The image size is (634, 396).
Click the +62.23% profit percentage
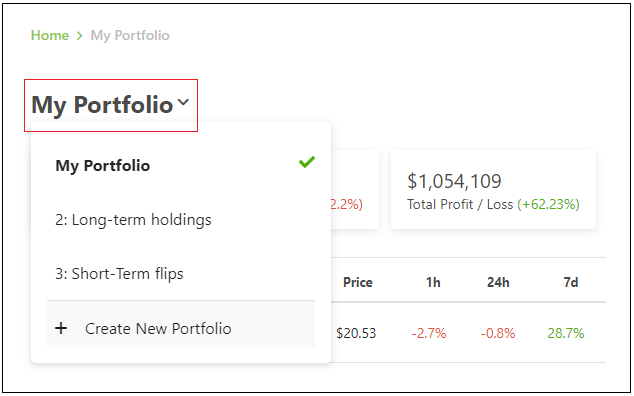548,204
